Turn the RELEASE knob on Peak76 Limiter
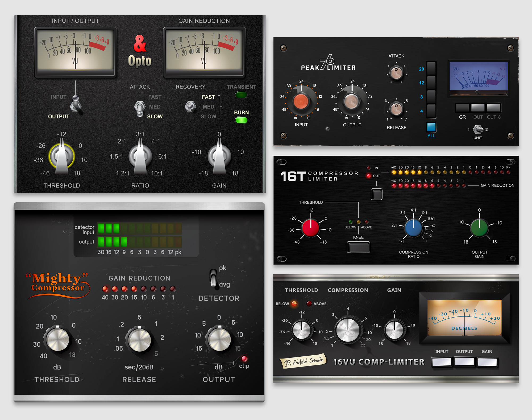 pos(396,109)
